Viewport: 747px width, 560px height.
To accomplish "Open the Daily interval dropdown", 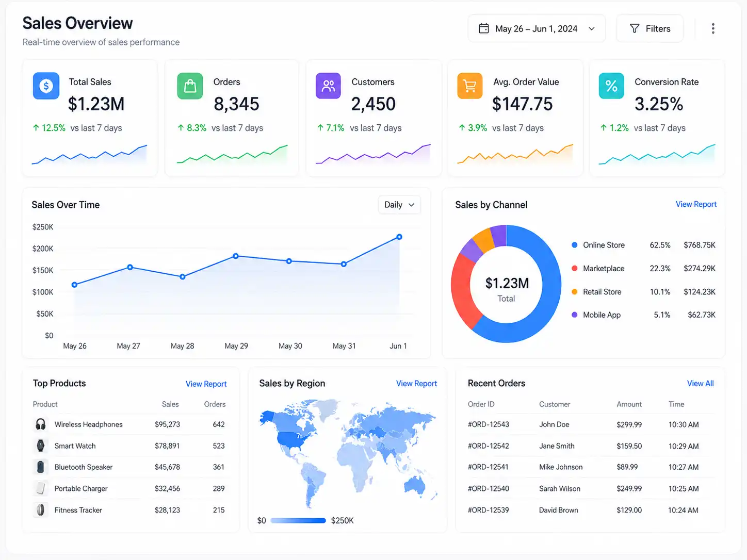I will tap(399, 205).
